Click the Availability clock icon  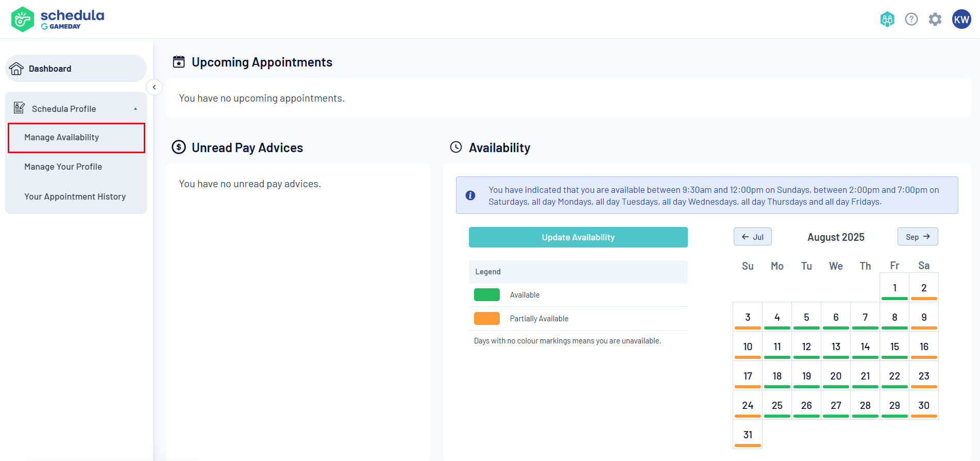click(x=456, y=147)
